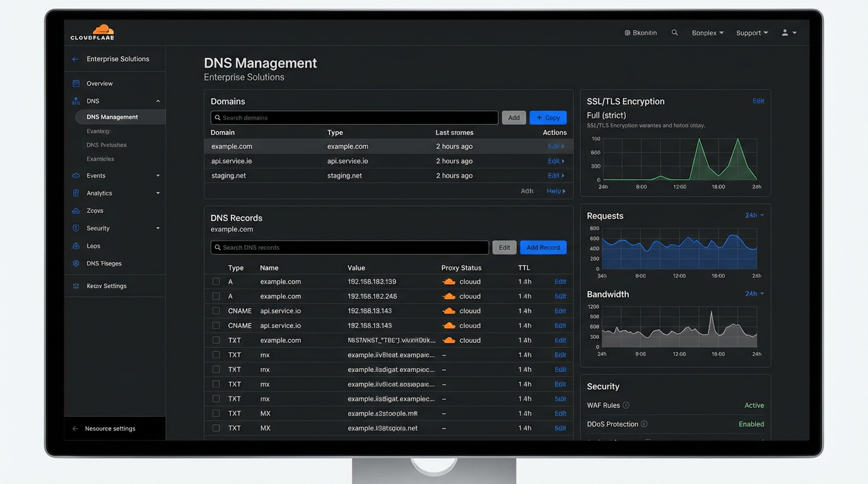Open the search magnifier in the top bar

click(x=674, y=32)
